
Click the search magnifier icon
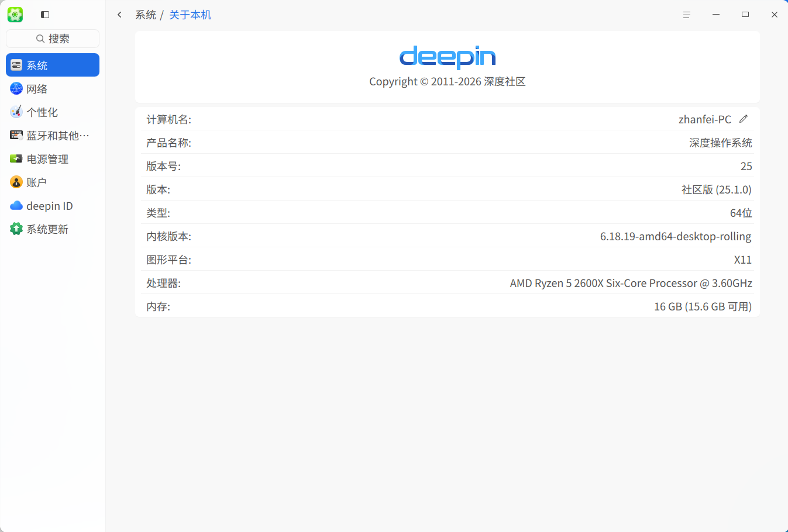[40, 39]
